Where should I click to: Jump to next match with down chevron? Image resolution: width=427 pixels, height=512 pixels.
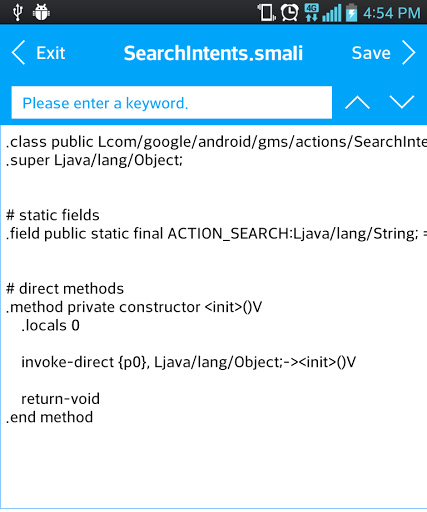pyautogui.click(x=402, y=102)
